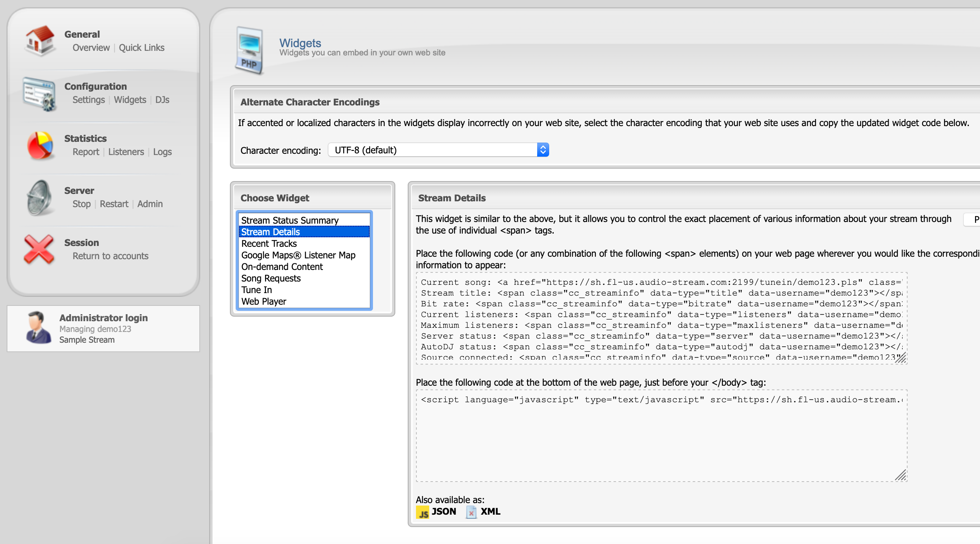
Task: Open the JSON format icon
Action: [422, 512]
